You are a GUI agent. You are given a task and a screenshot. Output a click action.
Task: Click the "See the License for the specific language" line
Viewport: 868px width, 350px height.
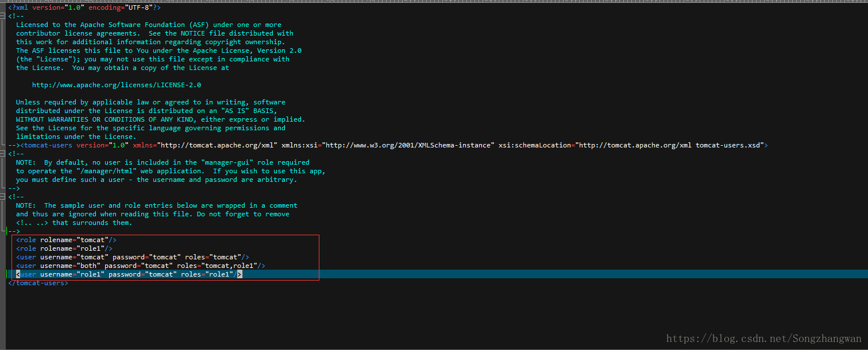151,128
